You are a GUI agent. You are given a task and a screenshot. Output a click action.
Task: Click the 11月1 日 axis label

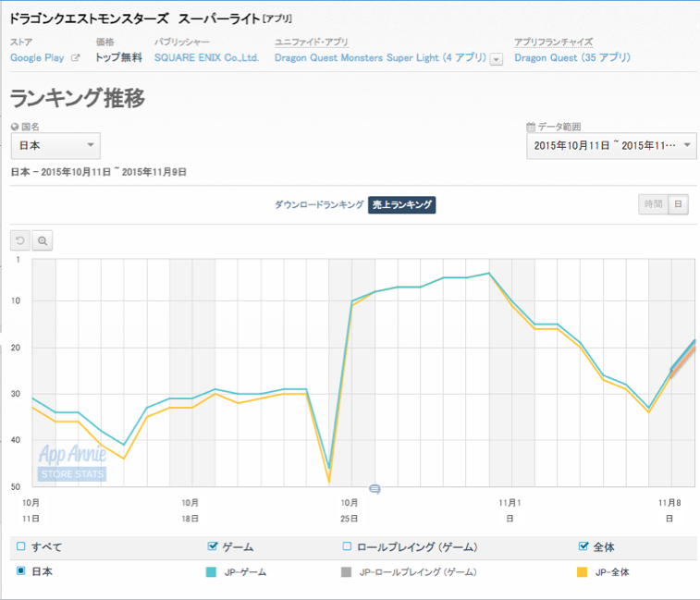(x=510, y=510)
